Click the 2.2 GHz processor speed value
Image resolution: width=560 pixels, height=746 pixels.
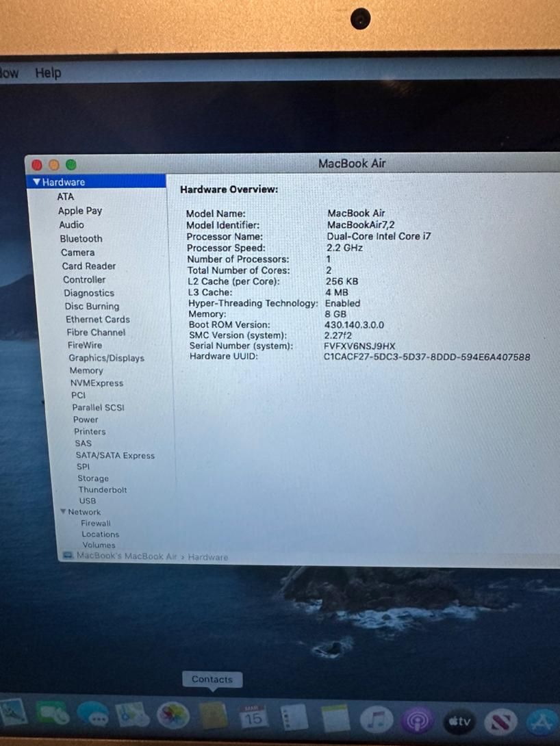coord(345,247)
